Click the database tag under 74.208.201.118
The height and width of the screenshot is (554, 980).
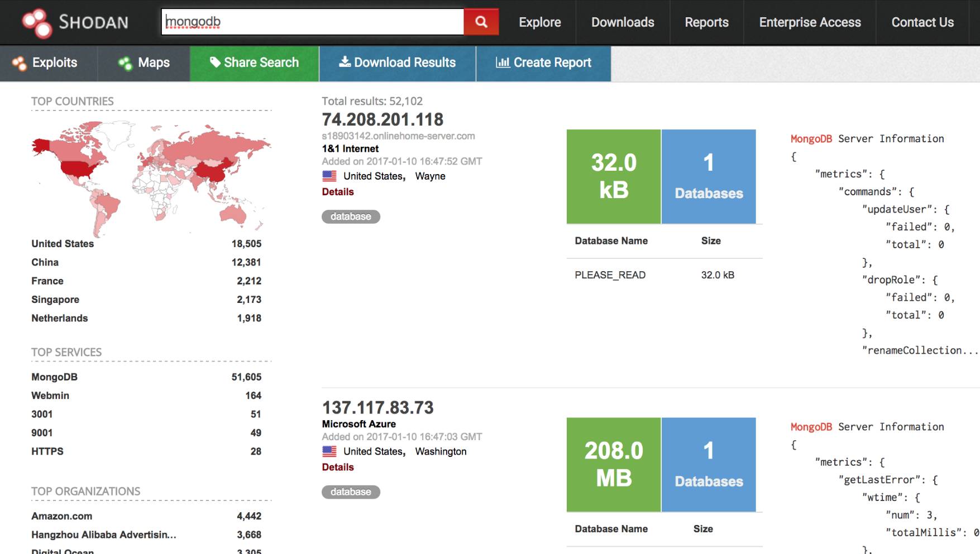click(351, 216)
